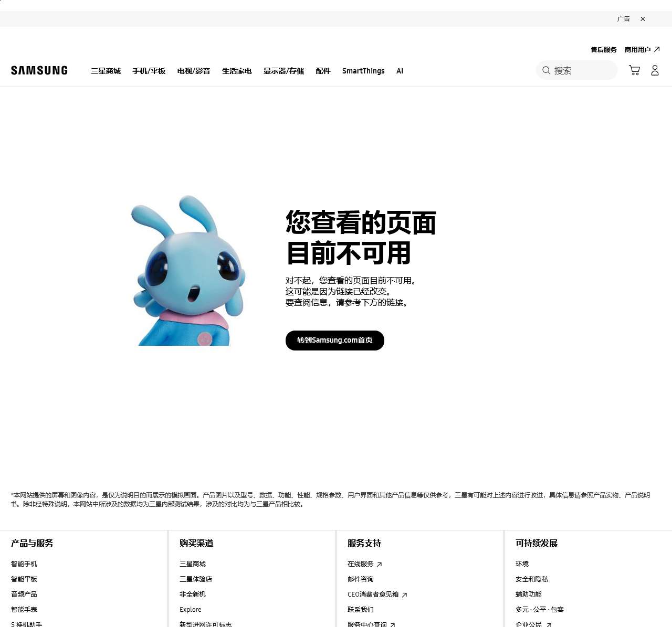The width and height of the screenshot is (672, 627).
Task: Open the user account icon
Action: point(655,70)
